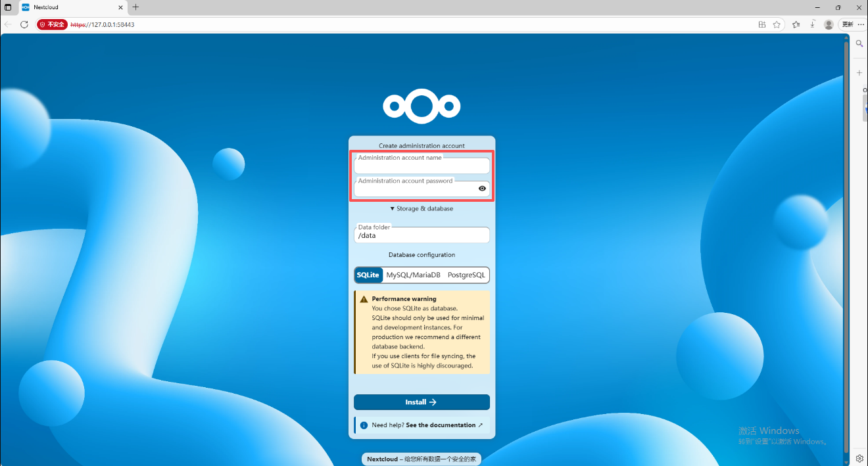Collapse the Storage & database section

click(422, 208)
